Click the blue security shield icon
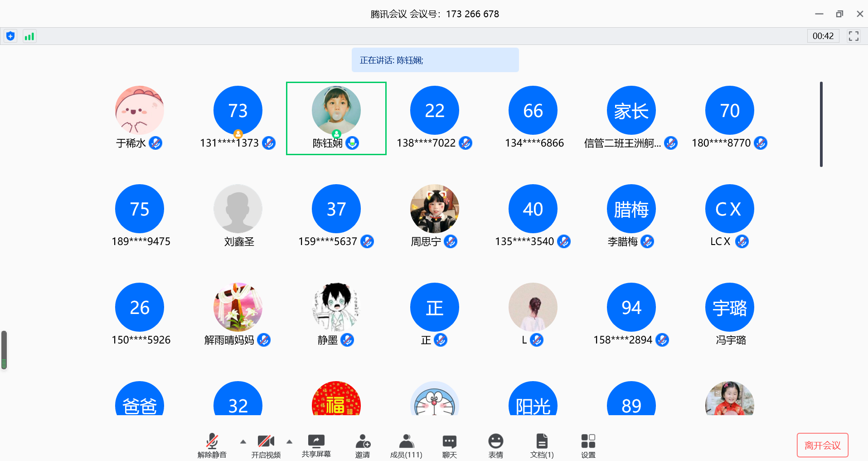This screenshot has height=461, width=868. tap(10, 36)
